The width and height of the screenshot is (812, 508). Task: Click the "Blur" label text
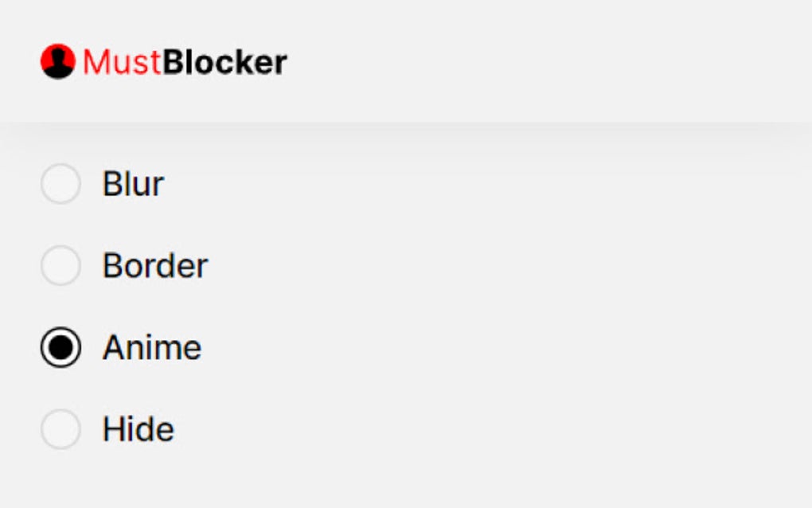coord(133,184)
